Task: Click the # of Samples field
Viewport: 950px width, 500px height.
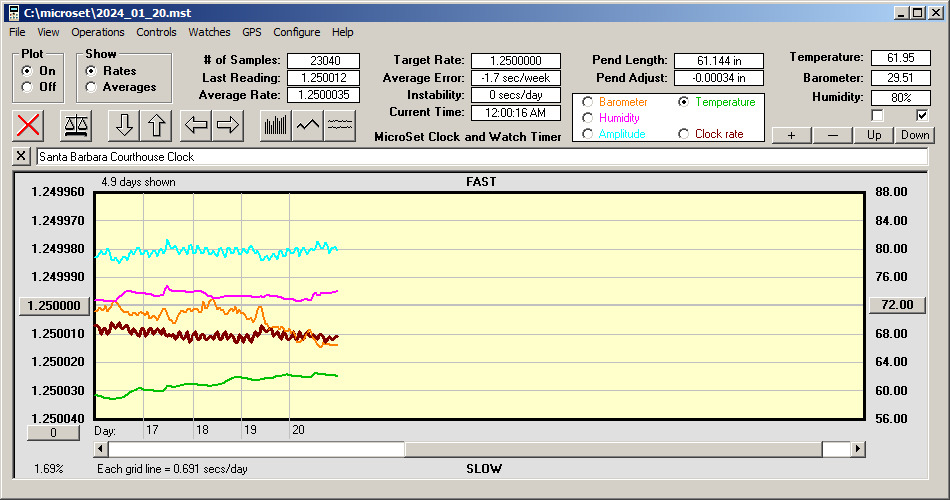Action: click(324, 61)
